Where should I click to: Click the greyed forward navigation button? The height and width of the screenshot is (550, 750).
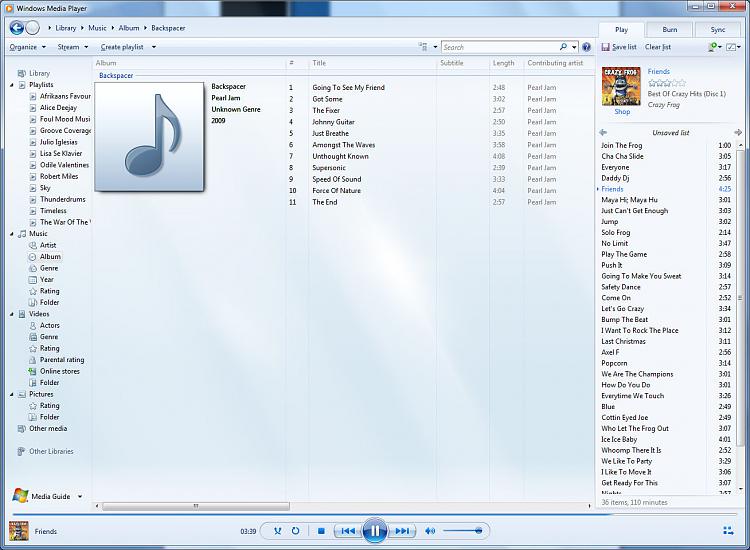(33, 28)
